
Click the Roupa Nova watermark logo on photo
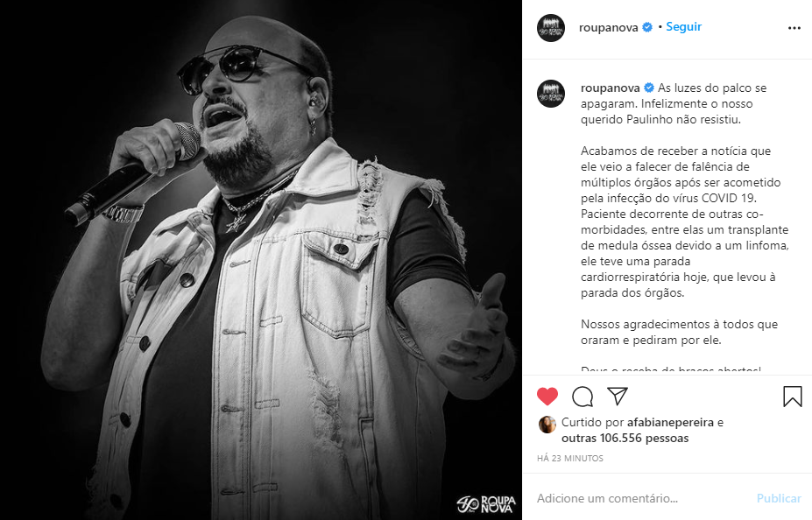(x=486, y=504)
